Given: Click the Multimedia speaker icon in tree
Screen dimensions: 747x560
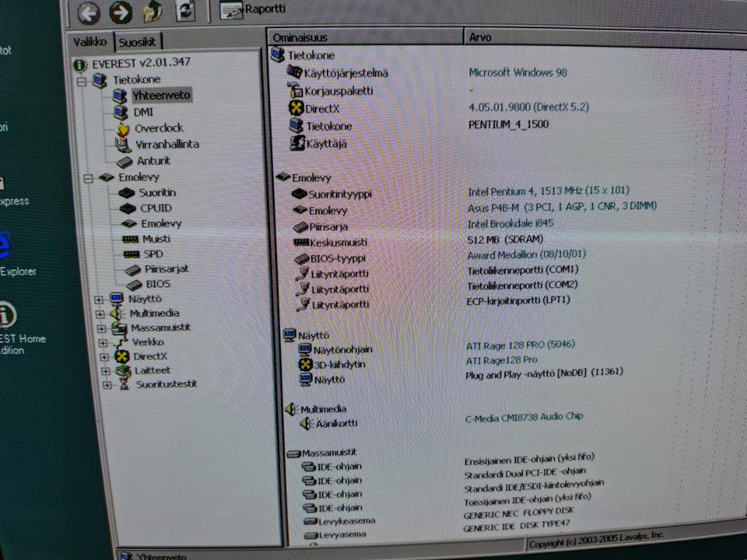Looking at the screenshot, I should [117, 313].
